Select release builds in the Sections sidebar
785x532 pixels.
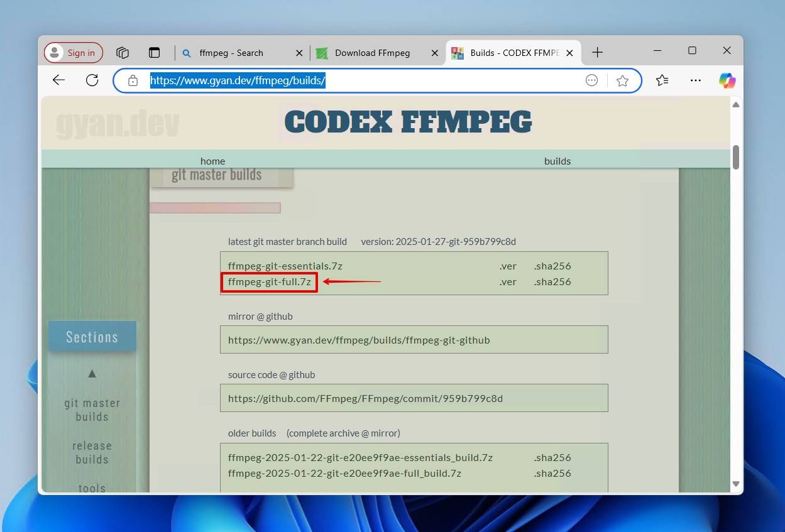(x=92, y=452)
